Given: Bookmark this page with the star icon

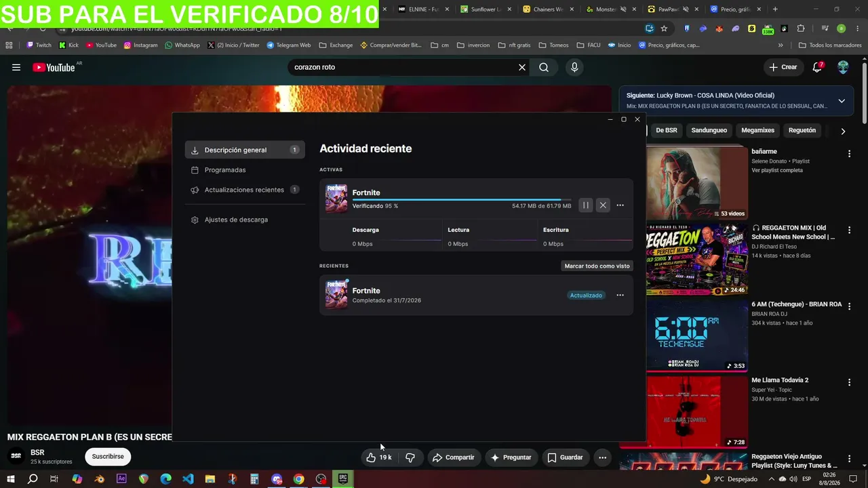Looking at the screenshot, I should [x=664, y=28].
